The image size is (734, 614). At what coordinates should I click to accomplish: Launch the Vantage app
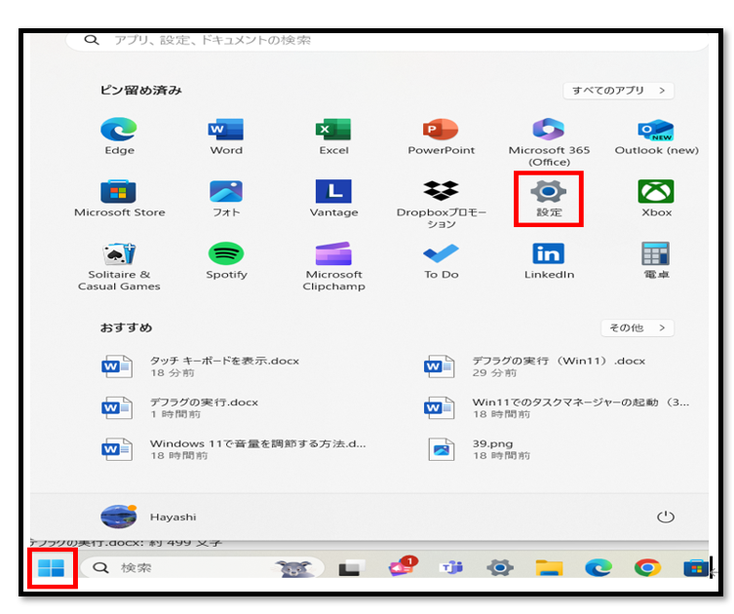(x=333, y=198)
